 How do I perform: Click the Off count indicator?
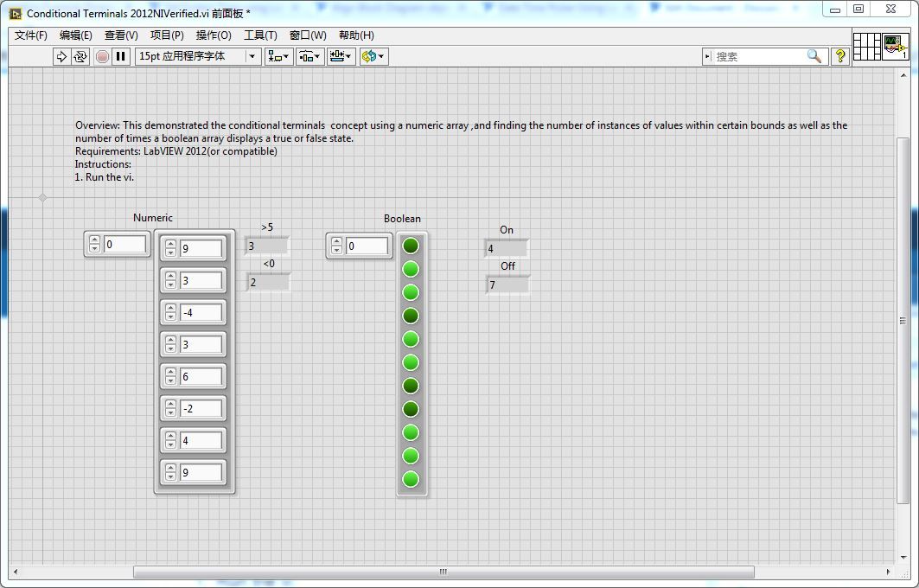(x=507, y=284)
